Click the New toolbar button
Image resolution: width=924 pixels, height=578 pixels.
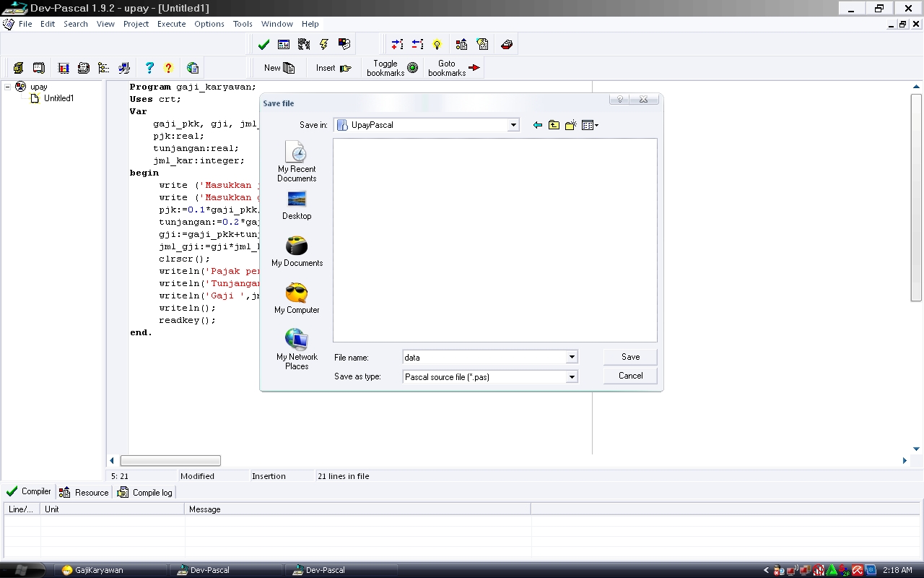click(x=279, y=68)
